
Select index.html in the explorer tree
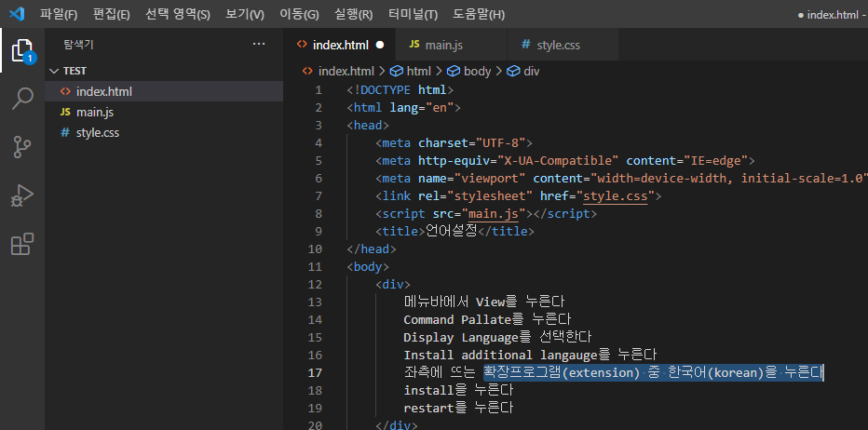164,92
